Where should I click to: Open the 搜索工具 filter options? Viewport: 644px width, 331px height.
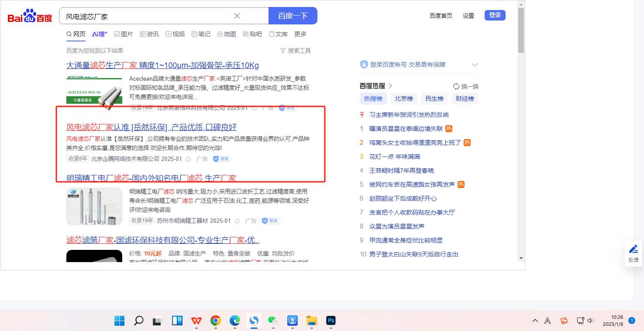(x=296, y=51)
